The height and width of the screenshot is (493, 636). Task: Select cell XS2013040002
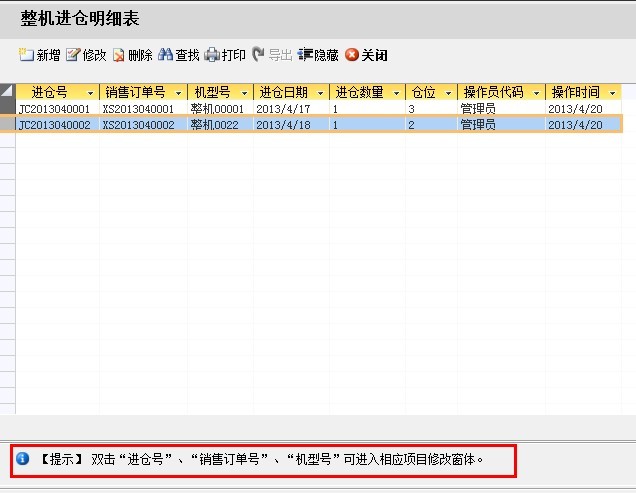144,125
